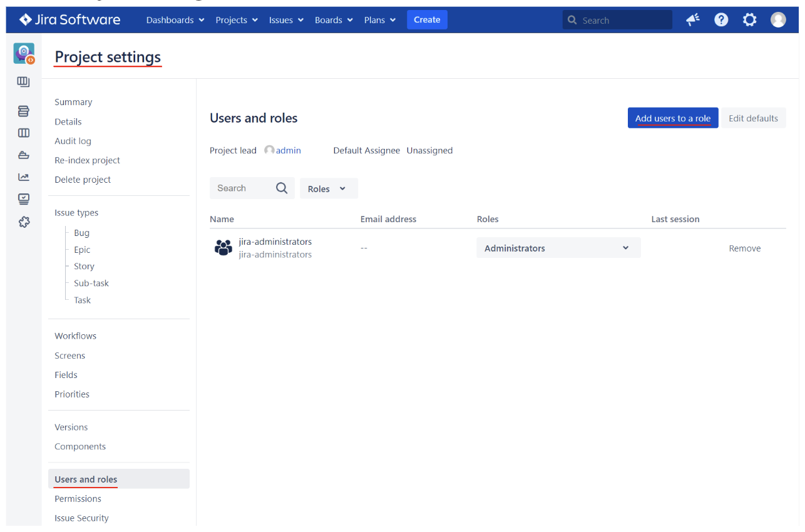Select the Sub-task issue type

coord(91,284)
